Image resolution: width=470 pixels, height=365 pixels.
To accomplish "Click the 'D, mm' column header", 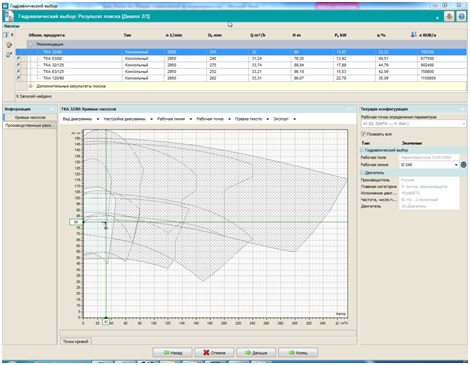I will (x=215, y=35).
